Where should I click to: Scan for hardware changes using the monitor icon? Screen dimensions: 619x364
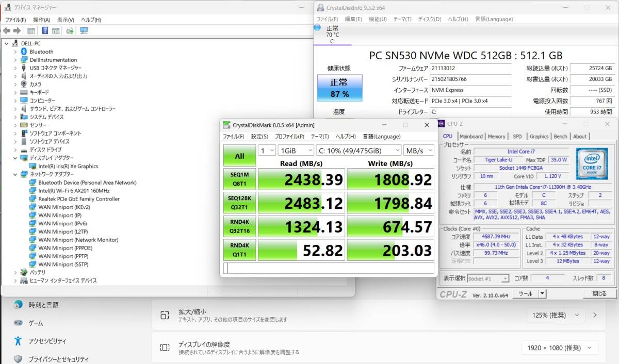pyautogui.click(x=84, y=30)
